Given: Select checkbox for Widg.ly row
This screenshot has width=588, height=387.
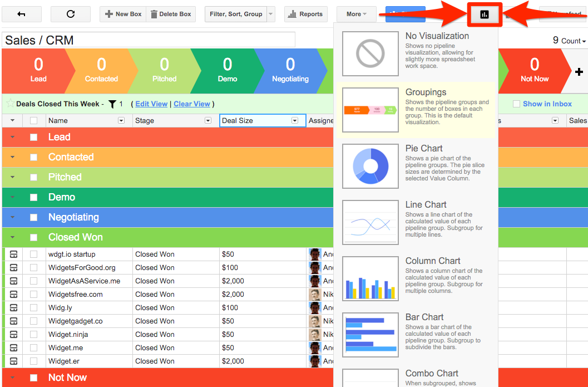Looking at the screenshot, I should pyautogui.click(x=34, y=307).
